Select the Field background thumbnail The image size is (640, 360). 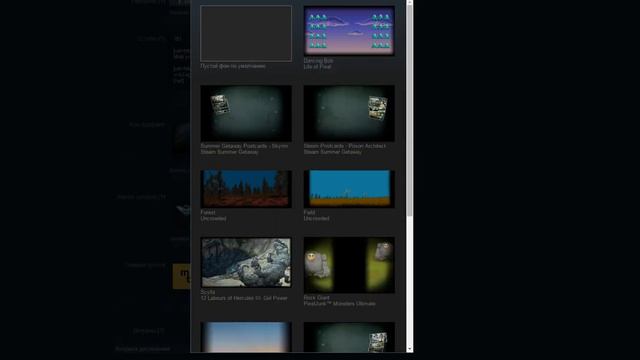349,189
